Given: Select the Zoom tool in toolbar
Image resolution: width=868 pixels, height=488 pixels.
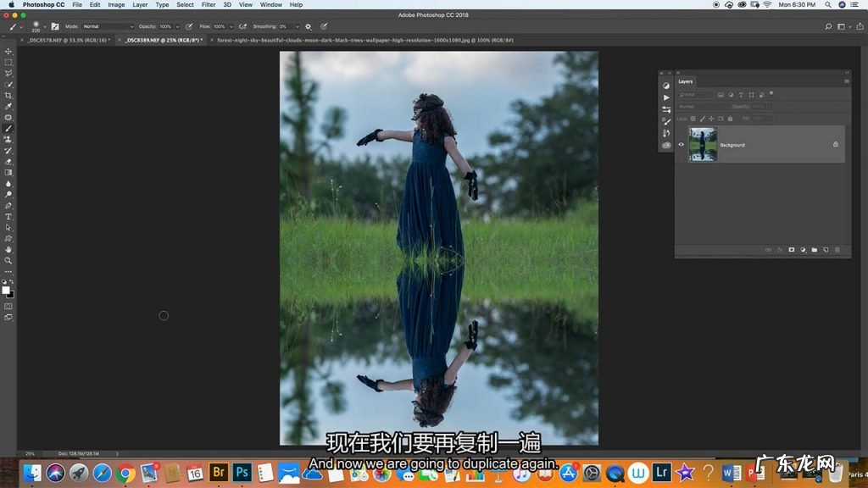Looking at the screenshot, I should click(8, 260).
